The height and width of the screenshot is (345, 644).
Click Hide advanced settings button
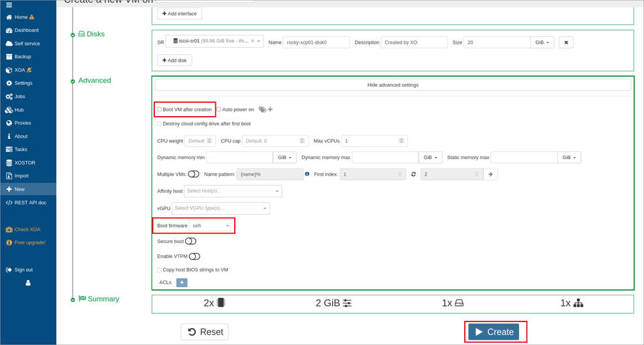pos(392,85)
